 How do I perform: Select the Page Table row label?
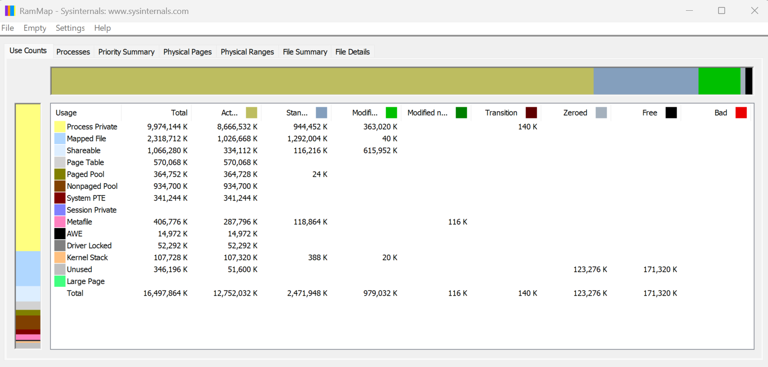click(x=85, y=162)
